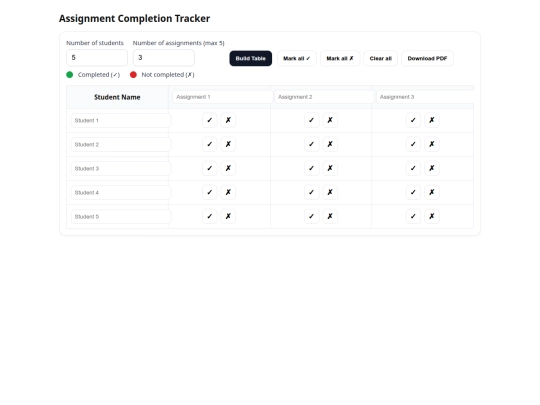Screen dimensions: 540x405
Task: Choose the check for Student 5 Assignment 2
Action: 311,217
